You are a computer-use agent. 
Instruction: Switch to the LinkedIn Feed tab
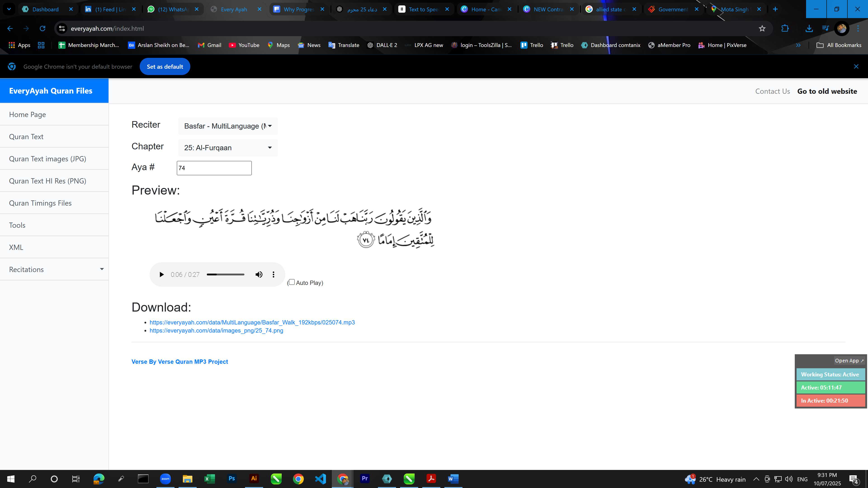click(x=110, y=9)
